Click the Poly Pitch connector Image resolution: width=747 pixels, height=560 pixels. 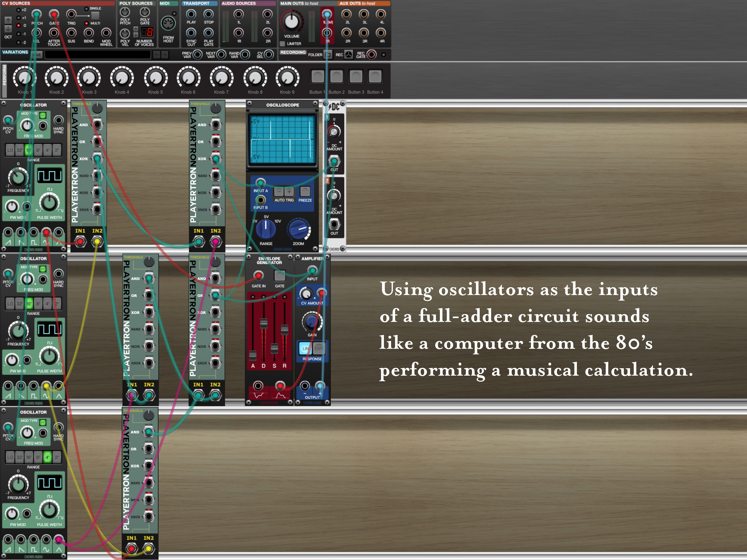(125, 12)
